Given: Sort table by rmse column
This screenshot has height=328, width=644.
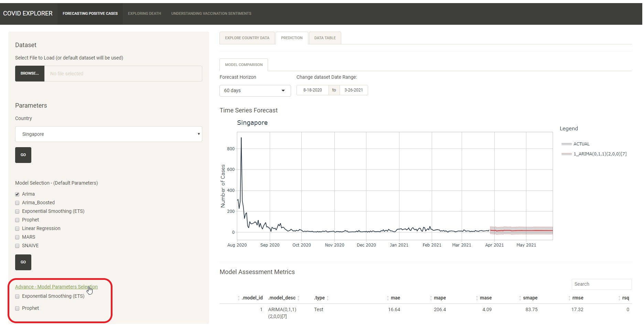Looking at the screenshot, I should point(577,298).
